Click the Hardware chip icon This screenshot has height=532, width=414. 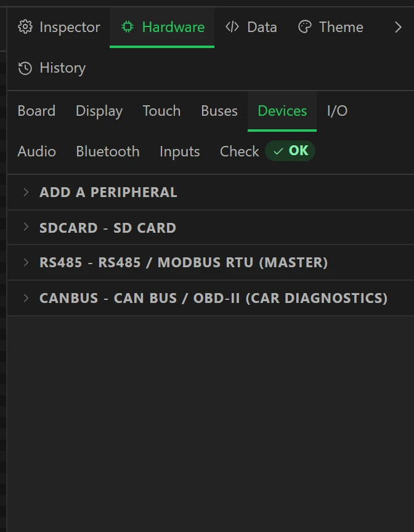(128, 27)
